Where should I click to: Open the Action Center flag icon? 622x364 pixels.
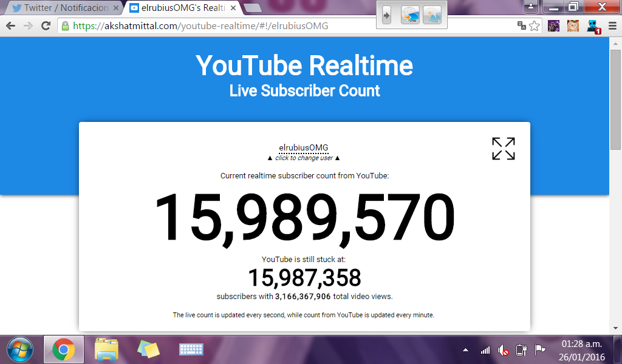(x=540, y=349)
